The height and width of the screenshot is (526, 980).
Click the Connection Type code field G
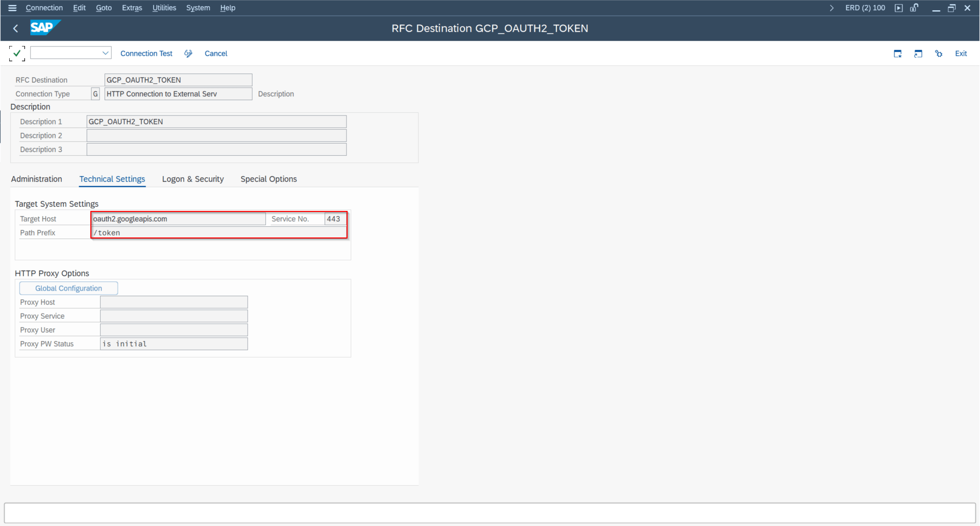(95, 94)
